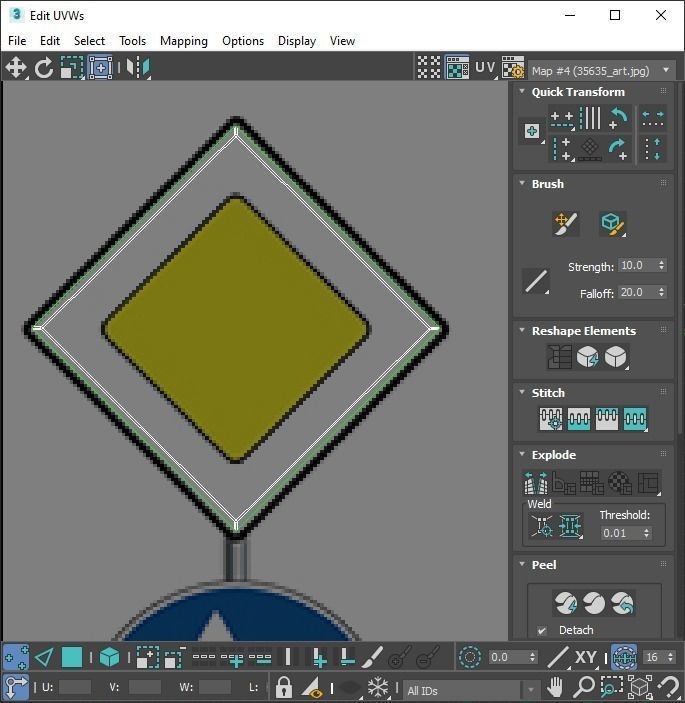
Task: Collapse the Quick Transform rollout
Action: pos(522,91)
